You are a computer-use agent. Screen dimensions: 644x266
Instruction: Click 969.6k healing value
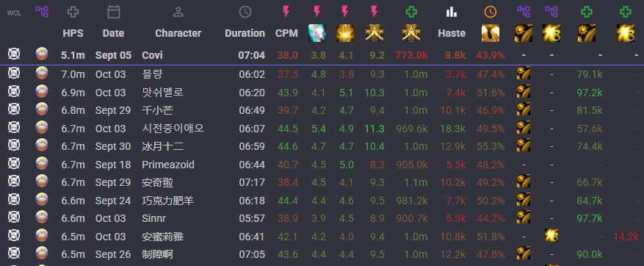412,129
